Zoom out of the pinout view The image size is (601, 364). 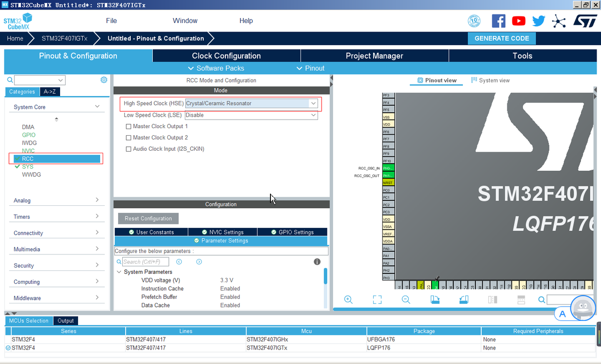[406, 299]
